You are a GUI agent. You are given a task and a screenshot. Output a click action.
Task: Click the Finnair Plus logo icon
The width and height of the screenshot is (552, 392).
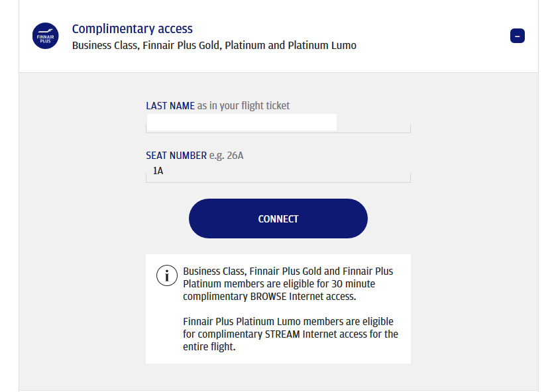(x=46, y=36)
